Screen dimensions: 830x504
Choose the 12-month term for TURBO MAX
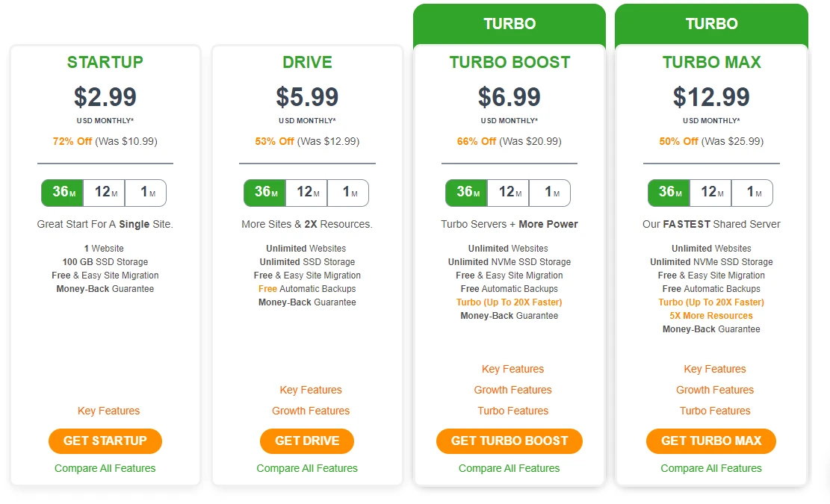[x=710, y=192]
